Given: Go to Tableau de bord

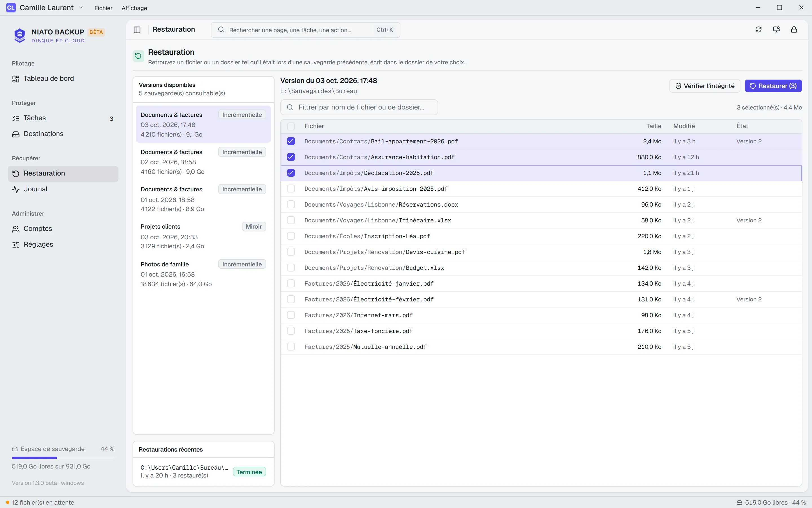Looking at the screenshot, I should [x=63, y=78].
